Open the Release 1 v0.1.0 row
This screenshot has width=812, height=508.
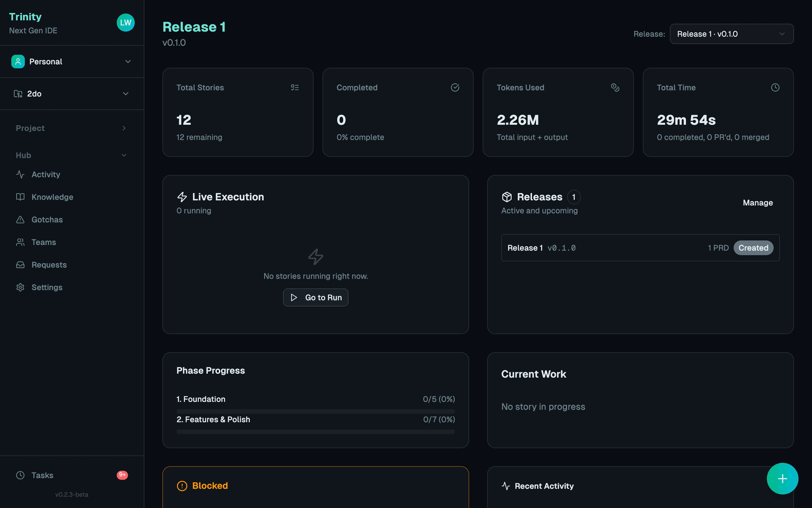[x=640, y=248]
